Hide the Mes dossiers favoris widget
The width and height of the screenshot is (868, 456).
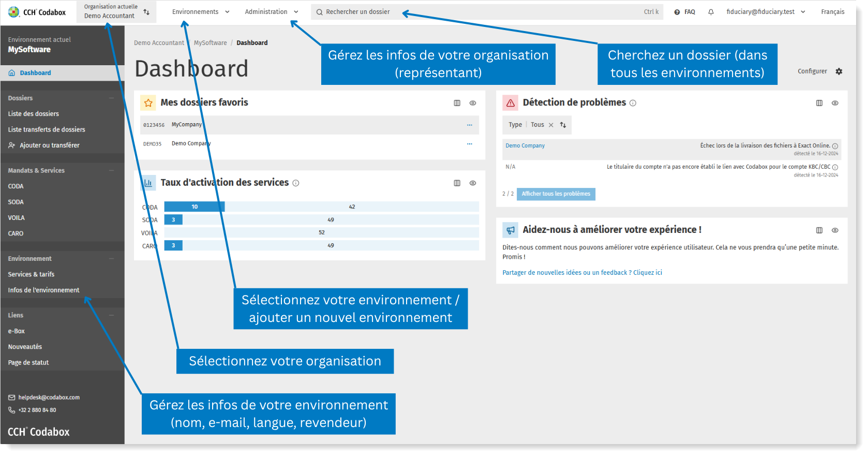[473, 103]
